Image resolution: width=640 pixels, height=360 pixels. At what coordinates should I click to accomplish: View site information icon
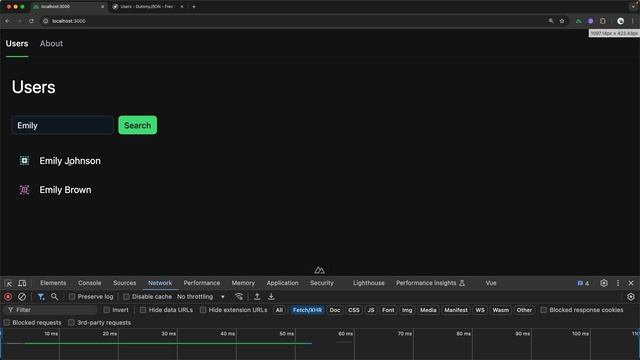pos(45,21)
